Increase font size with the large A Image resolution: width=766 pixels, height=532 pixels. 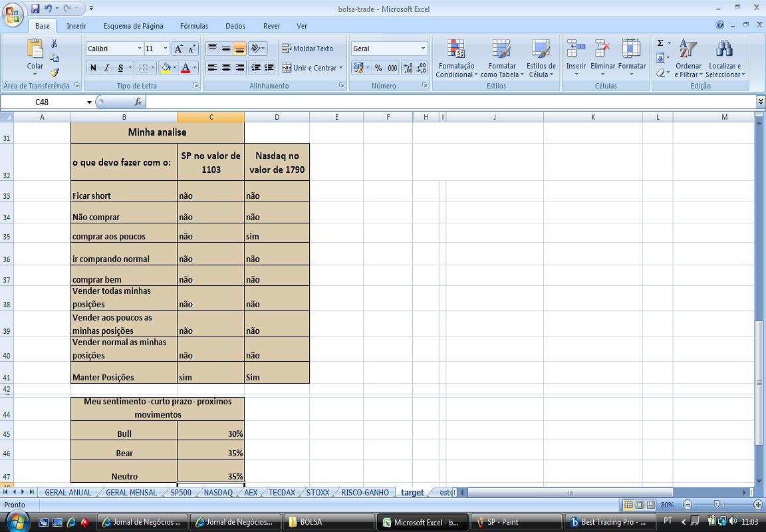coord(178,49)
